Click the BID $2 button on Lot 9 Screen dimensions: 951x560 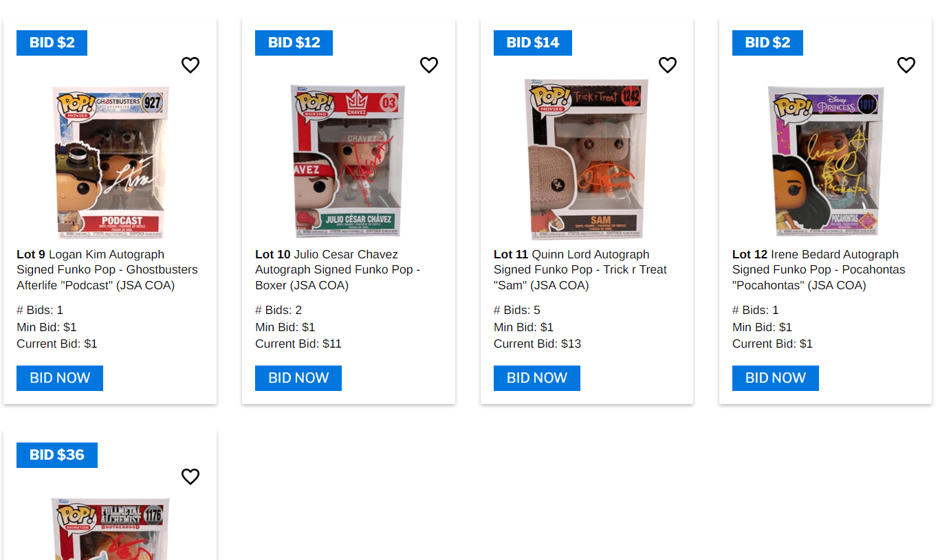pyautogui.click(x=52, y=43)
